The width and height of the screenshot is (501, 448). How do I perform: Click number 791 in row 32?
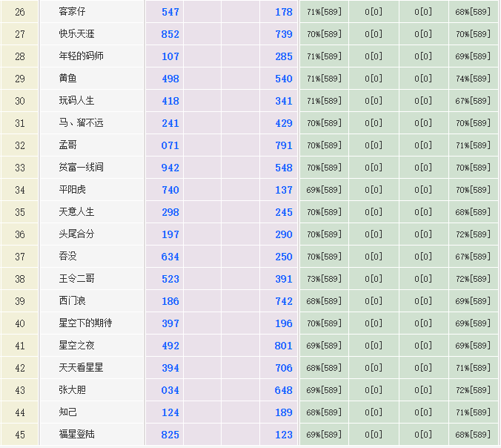[283, 145]
